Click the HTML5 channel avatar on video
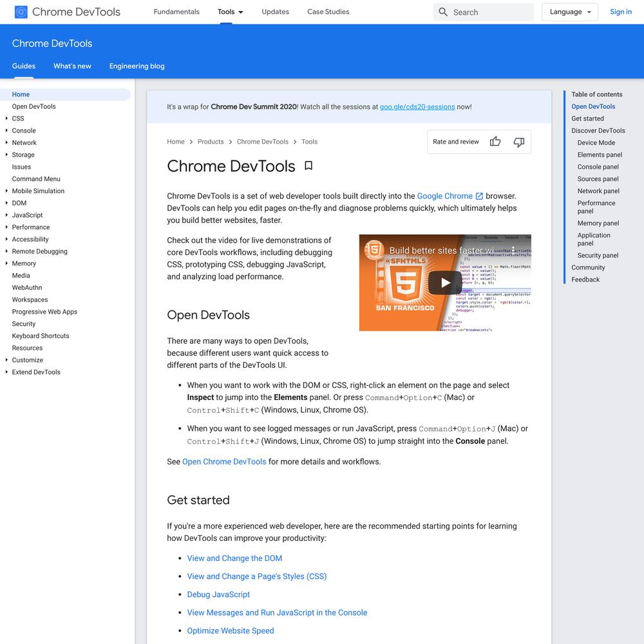The height and width of the screenshot is (644, 644). pos(374,250)
